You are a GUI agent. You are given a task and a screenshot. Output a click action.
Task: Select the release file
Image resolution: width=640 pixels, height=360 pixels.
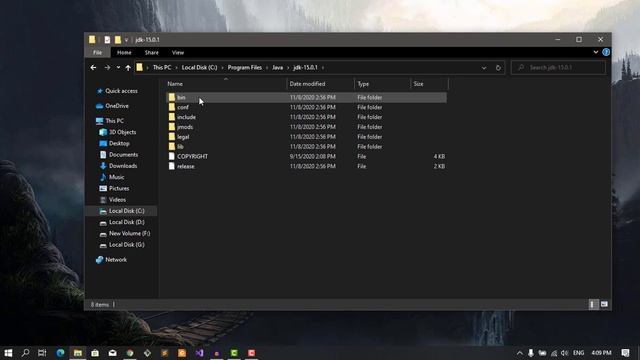pos(185,166)
